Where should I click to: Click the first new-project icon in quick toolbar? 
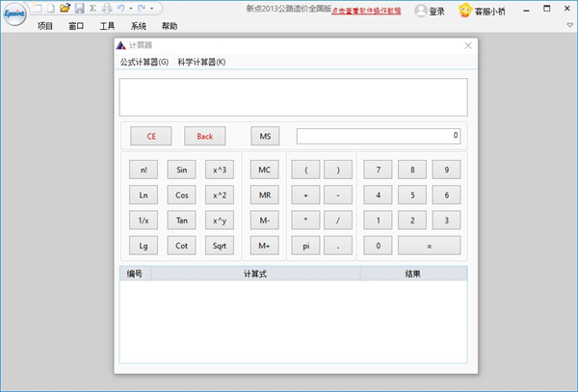(x=37, y=8)
